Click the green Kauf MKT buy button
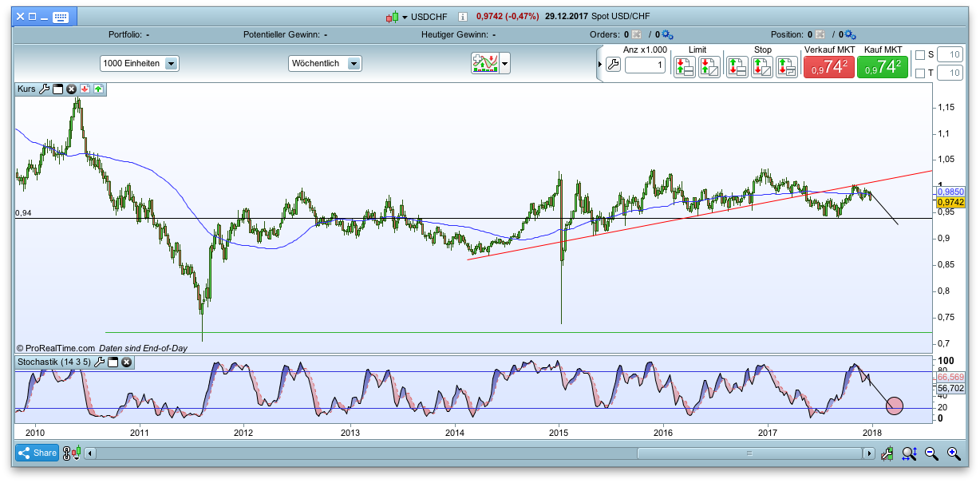The width and height of the screenshot is (980, 483). (x=881, y=68)
